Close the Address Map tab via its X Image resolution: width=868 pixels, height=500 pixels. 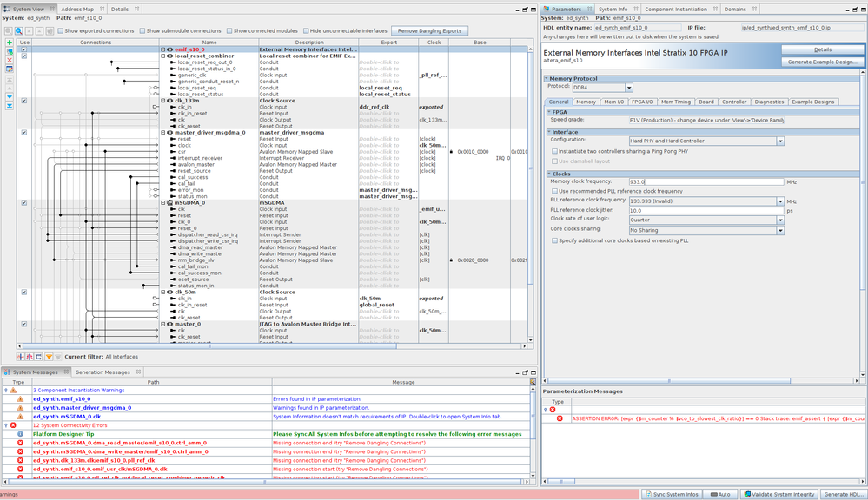pyautogui.click(x=102, y=9)
